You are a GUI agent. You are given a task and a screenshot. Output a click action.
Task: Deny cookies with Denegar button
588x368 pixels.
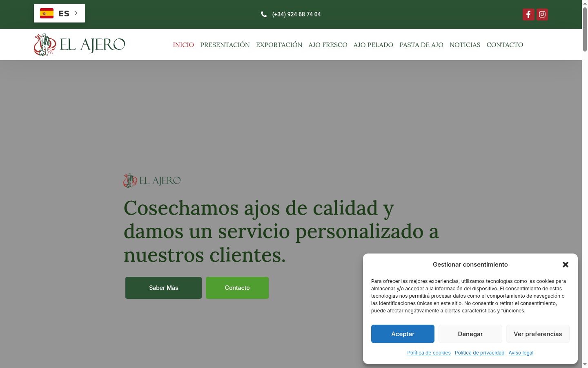click(x=470, y=334)
